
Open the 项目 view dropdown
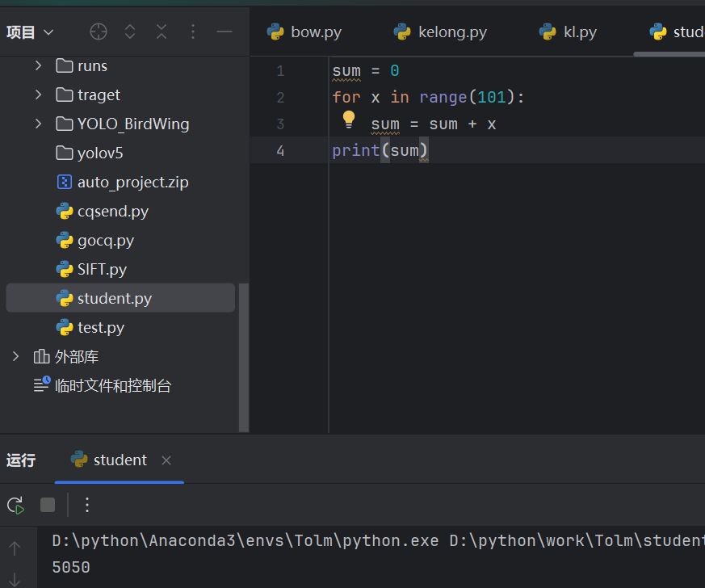30,31
